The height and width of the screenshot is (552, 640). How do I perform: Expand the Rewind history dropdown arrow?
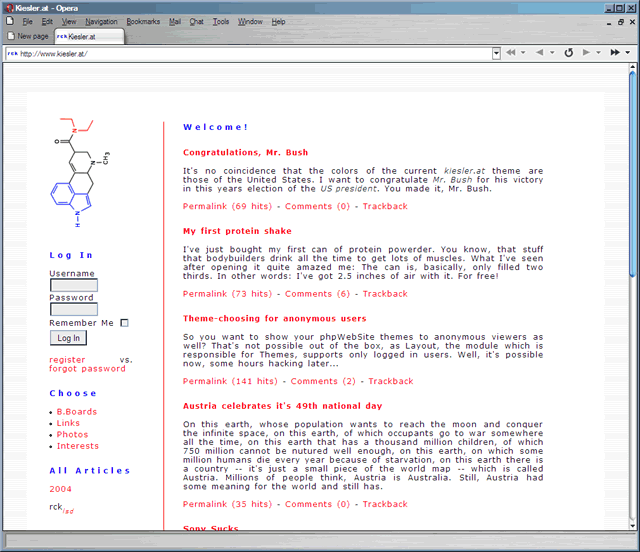click(x=523, y=53)
